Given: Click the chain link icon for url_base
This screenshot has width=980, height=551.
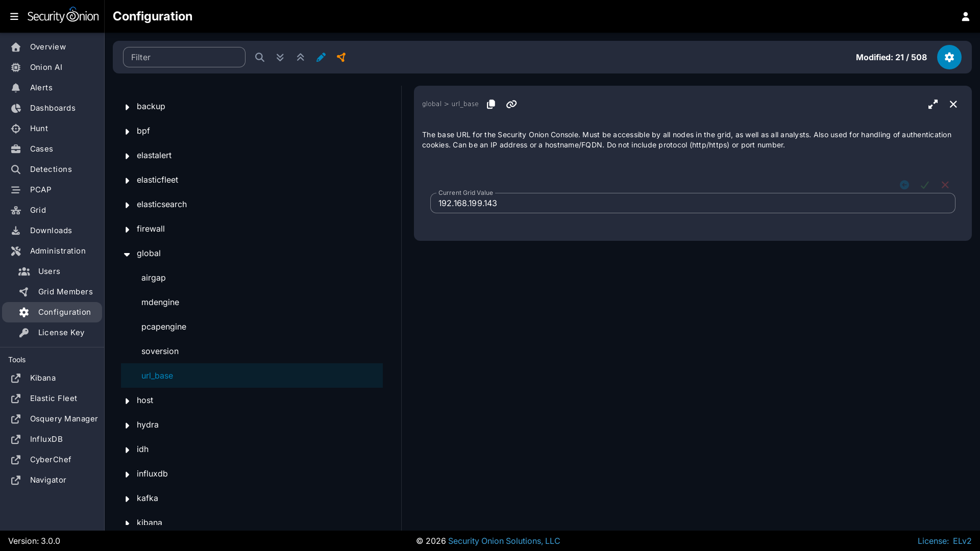Looking at the screenshot, I should point(511,104).
